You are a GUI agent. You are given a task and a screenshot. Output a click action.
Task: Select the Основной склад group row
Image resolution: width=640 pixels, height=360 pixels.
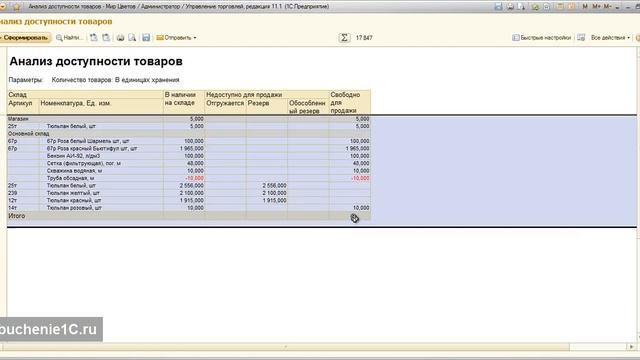189,133
